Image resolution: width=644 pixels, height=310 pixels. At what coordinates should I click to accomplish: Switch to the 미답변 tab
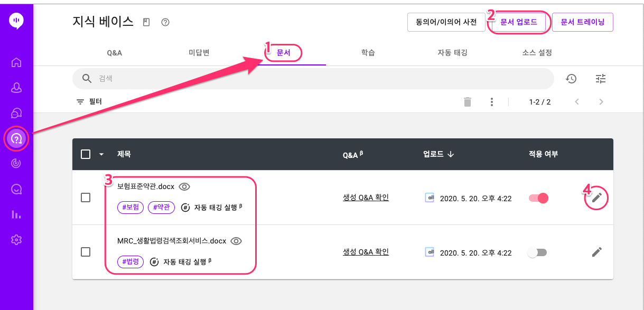tap(199, 53)
